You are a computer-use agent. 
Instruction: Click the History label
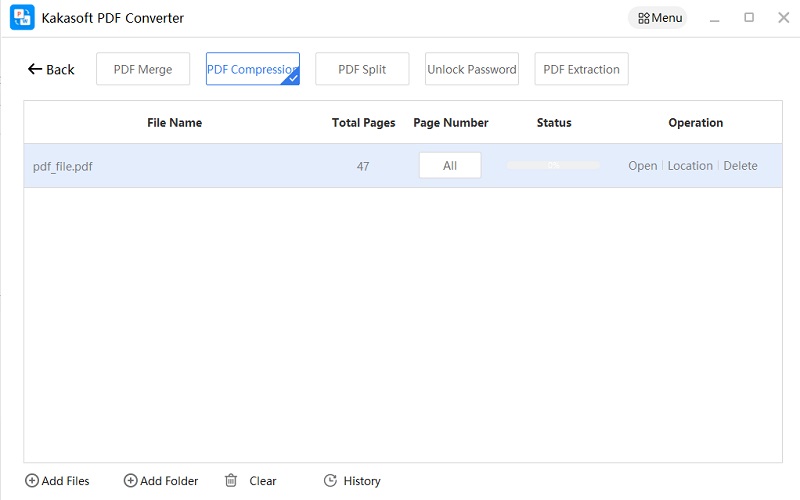pyautogui.click(x=362, y=481)
